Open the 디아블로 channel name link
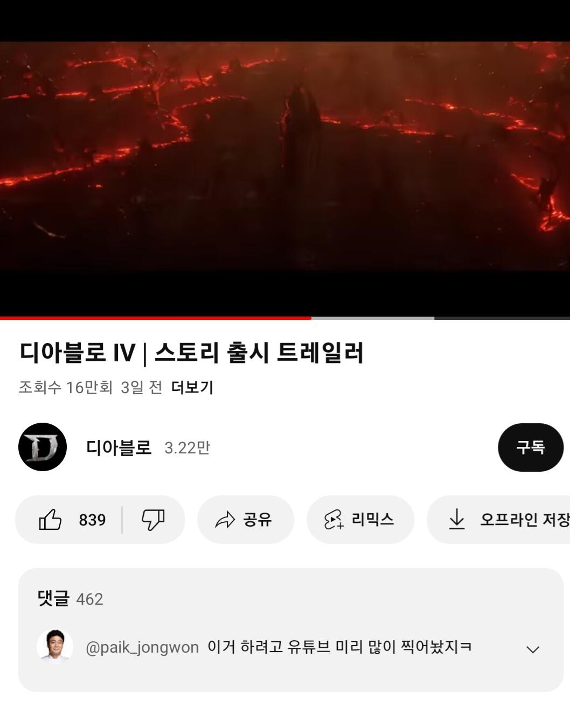Image resolution: width=570 pixels, height=728 pixels. point(119,447)
